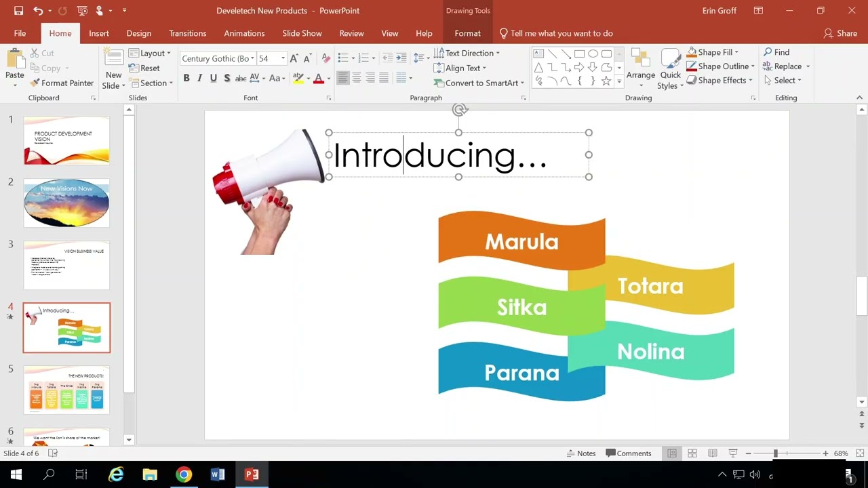
Task: Click Find in Editing group
Action: (x=776, y=52)
